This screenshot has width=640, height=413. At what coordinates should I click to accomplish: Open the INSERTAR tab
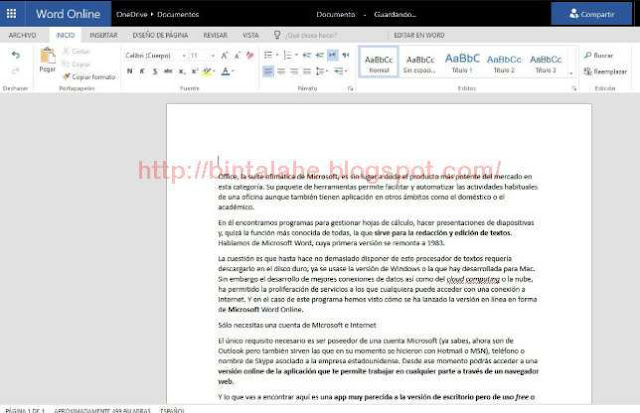tap(103, 36)
